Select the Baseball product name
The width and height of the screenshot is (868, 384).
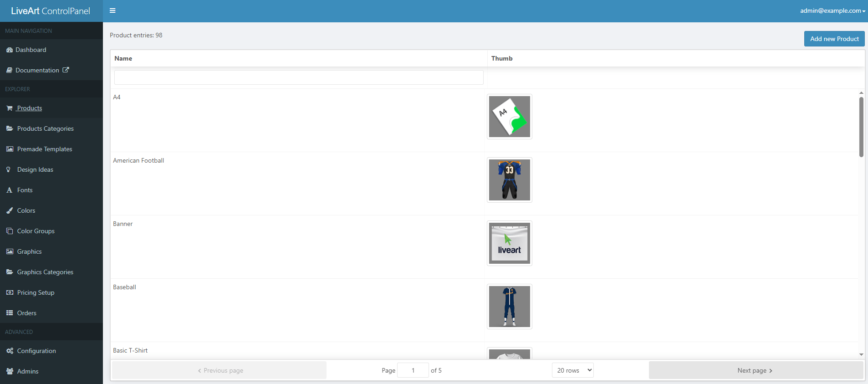(125, 287)
